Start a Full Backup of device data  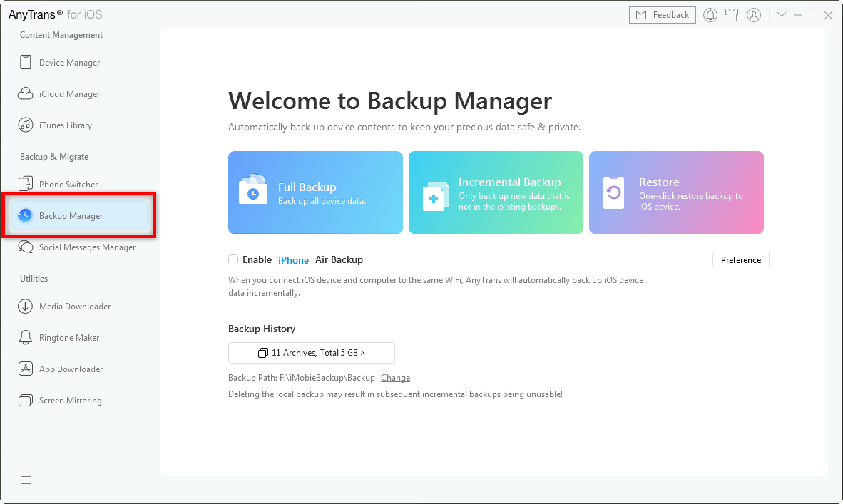[315, 192]
